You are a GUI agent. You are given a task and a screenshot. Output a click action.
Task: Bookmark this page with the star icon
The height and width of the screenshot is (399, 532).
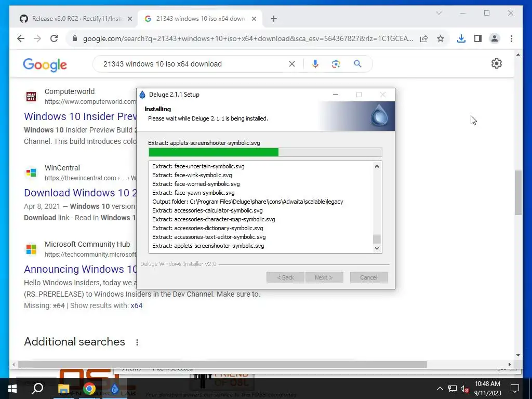tap(441, 38)
